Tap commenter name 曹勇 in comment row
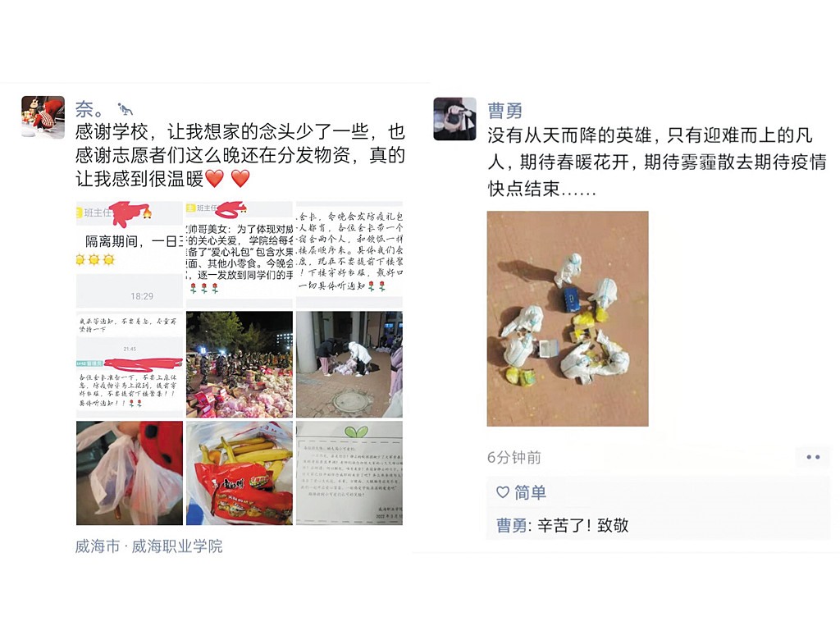 [x=512, y=525]
